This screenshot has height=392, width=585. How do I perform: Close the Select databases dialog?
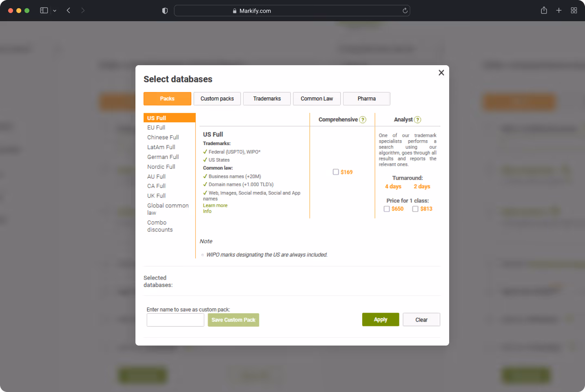coord(441,73)
